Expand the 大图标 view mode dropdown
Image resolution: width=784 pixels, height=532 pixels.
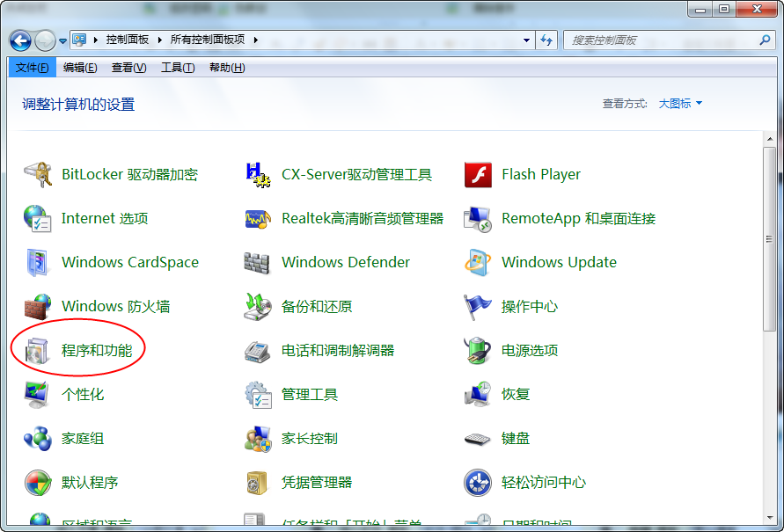click(x=680, y=104)
